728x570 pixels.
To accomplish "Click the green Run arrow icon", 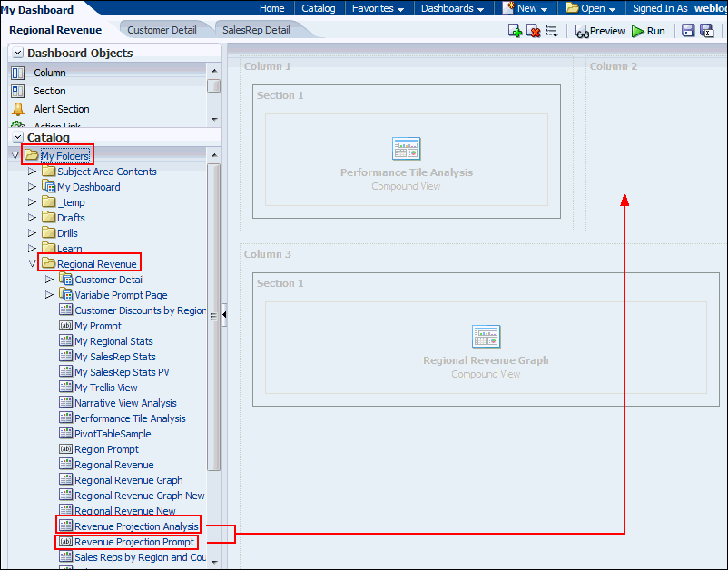I will click(638, 31).
